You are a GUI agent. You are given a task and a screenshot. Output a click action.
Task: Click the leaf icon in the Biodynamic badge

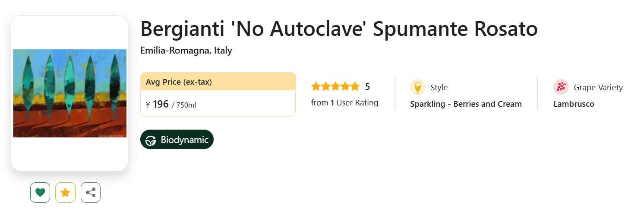coord(151,140)
